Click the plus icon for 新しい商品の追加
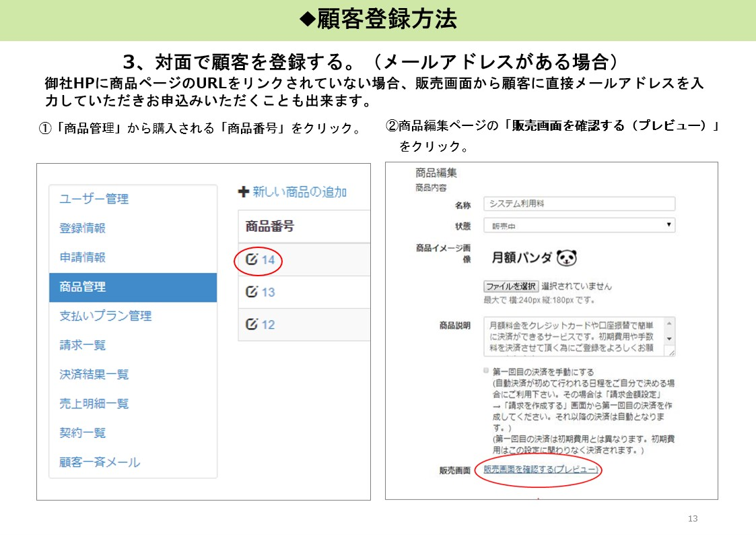 pos(244,192)
